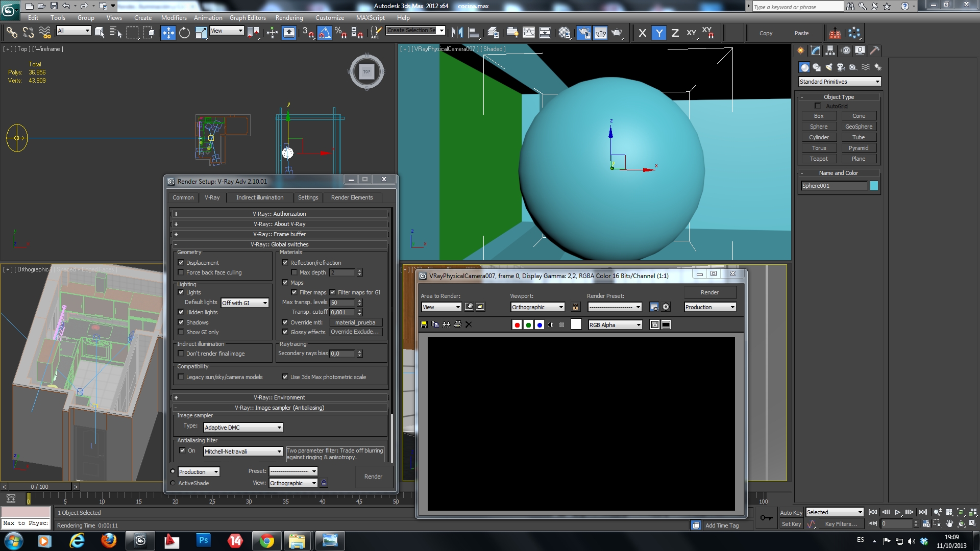Select the Rotate tool in the toolbar
The height and width of the screenshot is (551, 980).
tap(184, 33)
